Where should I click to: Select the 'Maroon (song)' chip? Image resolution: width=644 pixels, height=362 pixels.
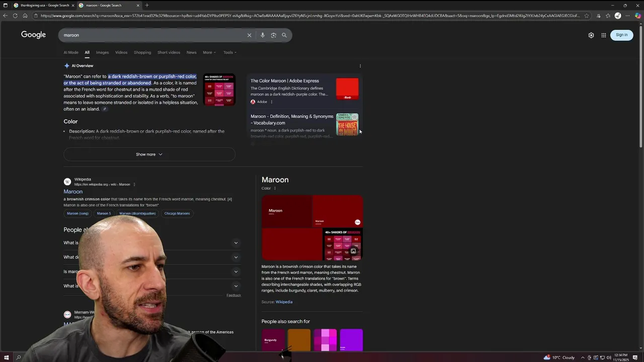coord(77,213)
